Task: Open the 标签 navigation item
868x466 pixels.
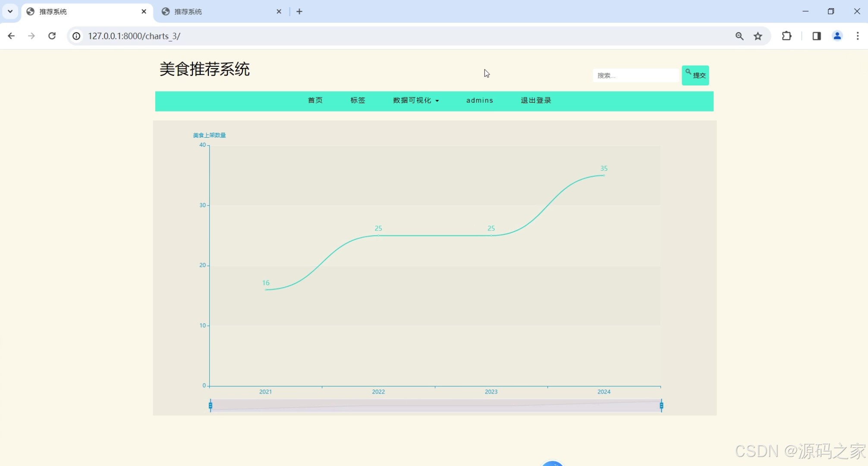Action: click(357, 100)
